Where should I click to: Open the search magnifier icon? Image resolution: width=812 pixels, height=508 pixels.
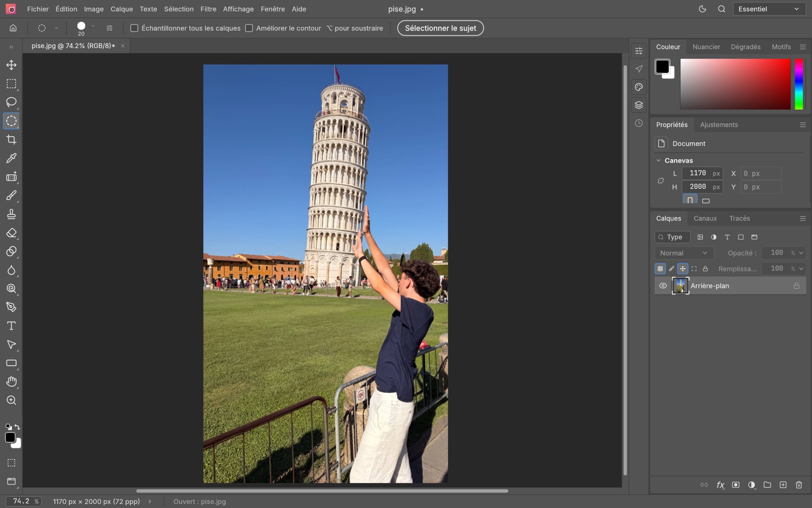pyautogui.click(x=721, y=9)
